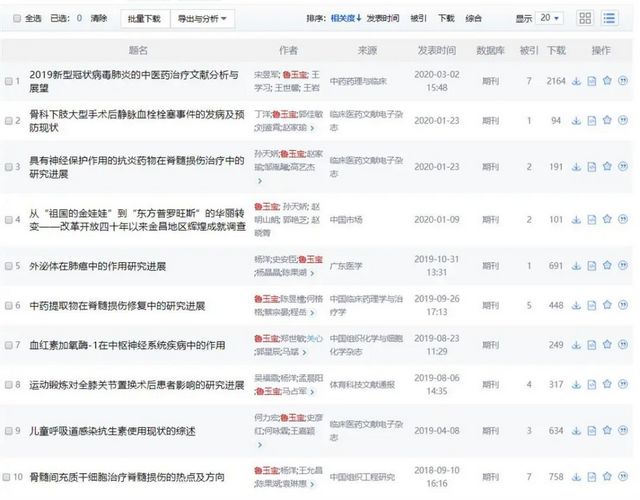
Task: Expand more authors in row 6
Action: coord(312,313)
